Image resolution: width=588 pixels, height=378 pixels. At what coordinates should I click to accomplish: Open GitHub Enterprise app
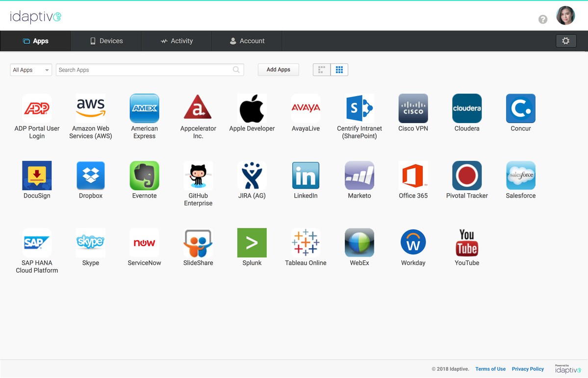(x=198, y=176)
